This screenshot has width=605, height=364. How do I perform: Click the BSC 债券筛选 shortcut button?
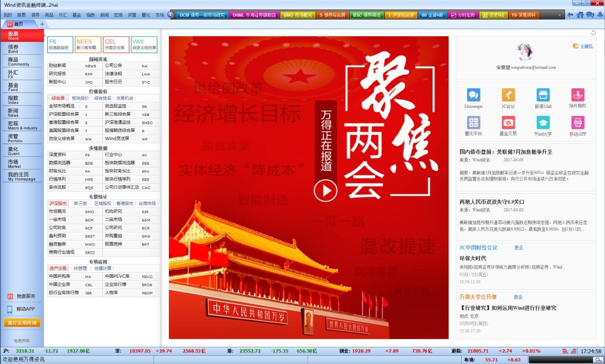point(367,15)
